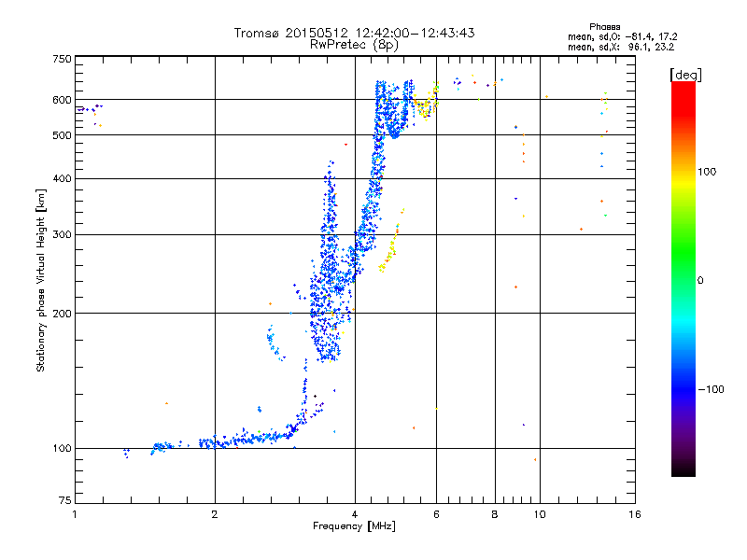Image resolution: width=747 pixels, height=560 pixels.
Task: Click the plot title 'Tromsø 20150512 12:42:00-12:43:43'
Action: [x=354, y=33]
